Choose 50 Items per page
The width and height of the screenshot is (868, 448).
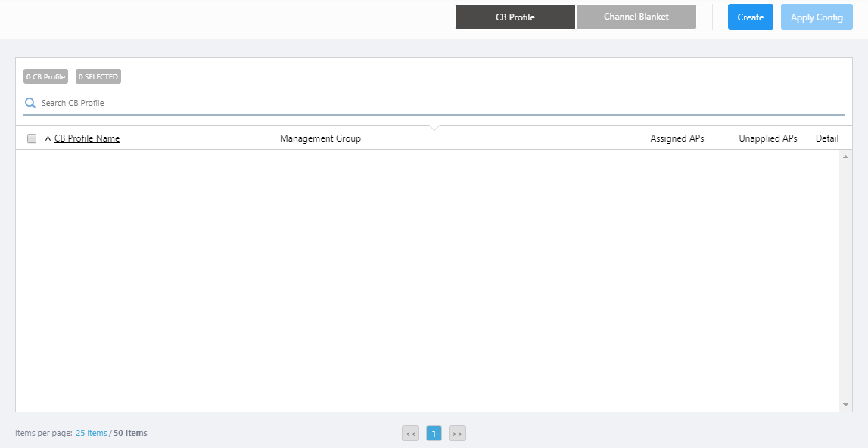pyautogui.click(x=130, y=433)
